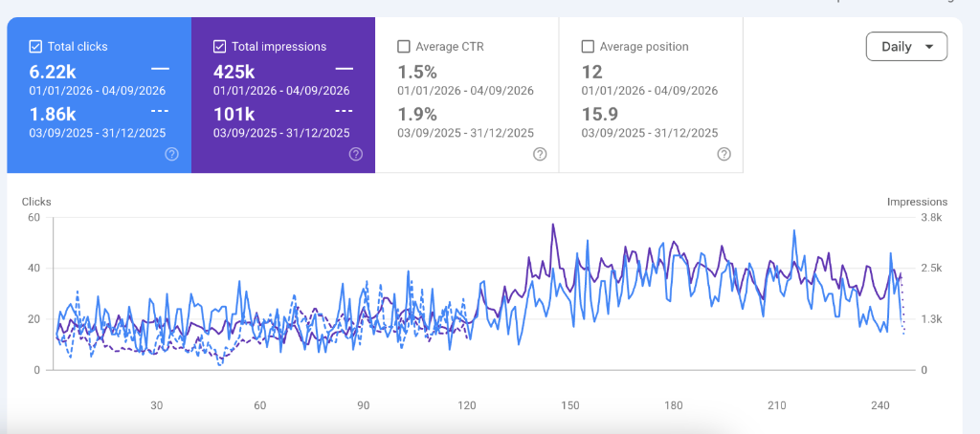Open help icon on Average CTR card
This screenshot has width=980, height=434.
point(540,154)
